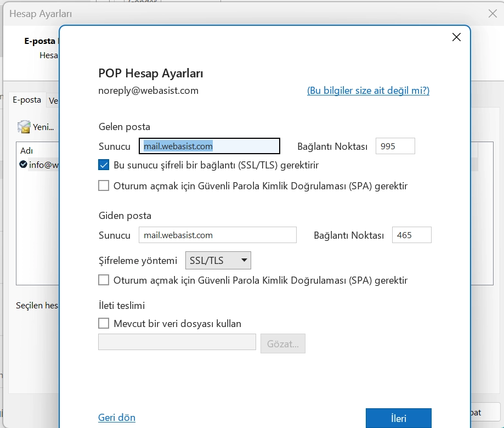
Task: Click the Giden posta section label
Action: point(124,216)
